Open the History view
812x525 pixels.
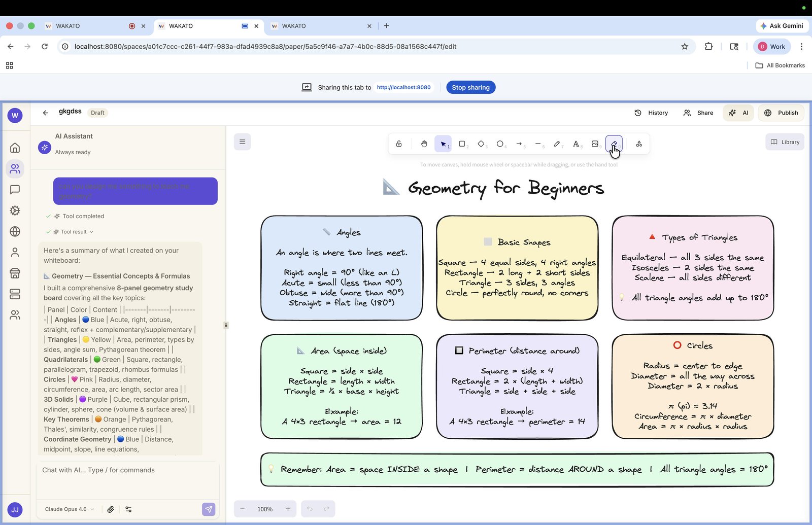651,113
